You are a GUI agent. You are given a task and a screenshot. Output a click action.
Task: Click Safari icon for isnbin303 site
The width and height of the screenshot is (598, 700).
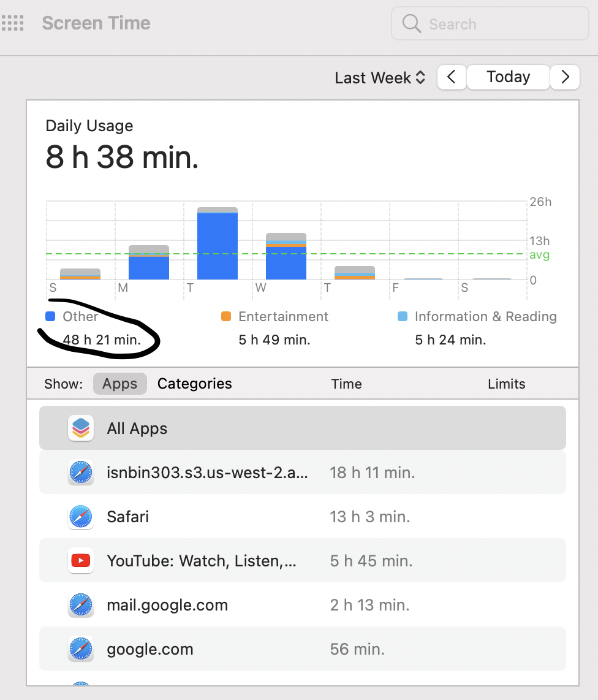pyautogui.click(x=81, y=473)
